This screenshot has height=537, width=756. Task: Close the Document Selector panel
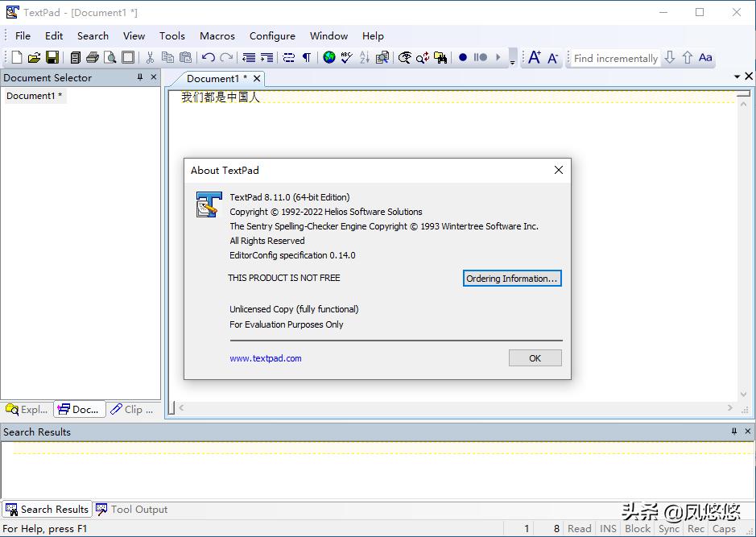coord(154,77)
